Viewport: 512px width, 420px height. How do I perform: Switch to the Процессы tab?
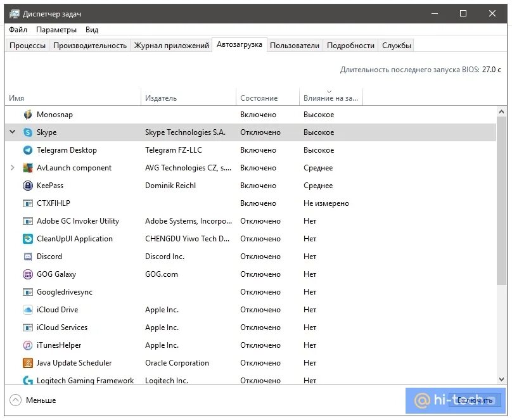[x=27, y=46]
